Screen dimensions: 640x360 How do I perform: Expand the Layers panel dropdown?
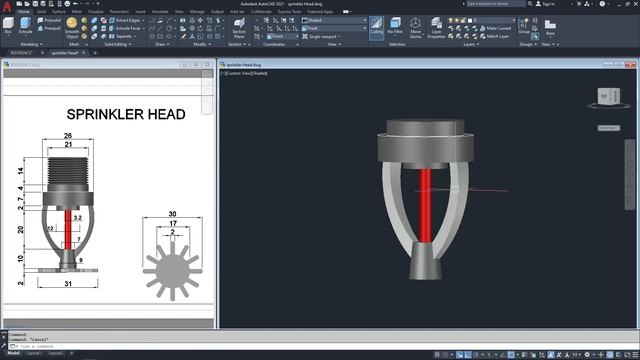(471, 44)
